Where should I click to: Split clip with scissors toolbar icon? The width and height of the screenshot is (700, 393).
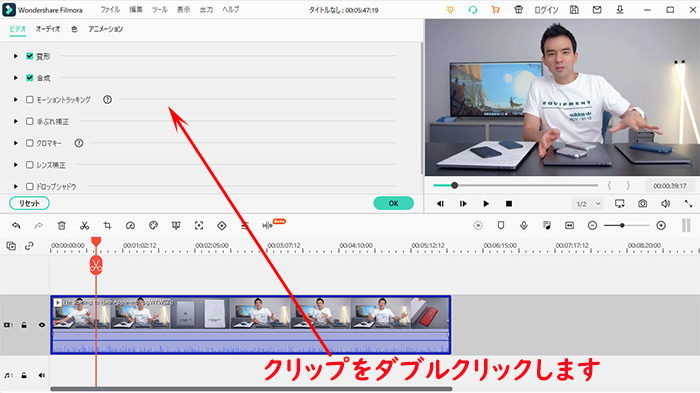click(84, 226)
